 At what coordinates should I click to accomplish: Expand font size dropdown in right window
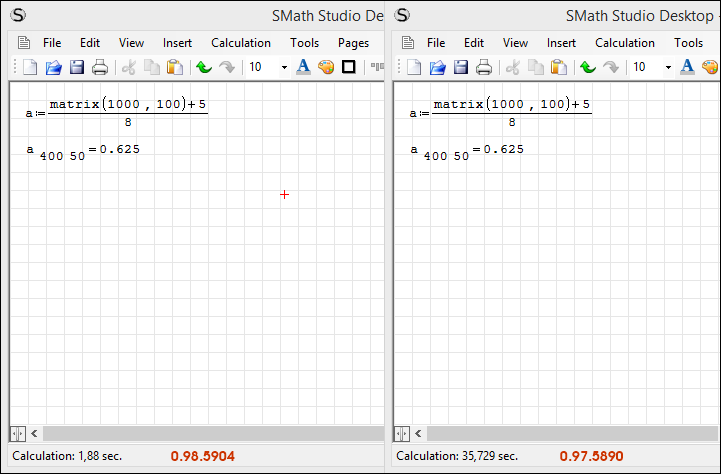(x=668, y=67)
